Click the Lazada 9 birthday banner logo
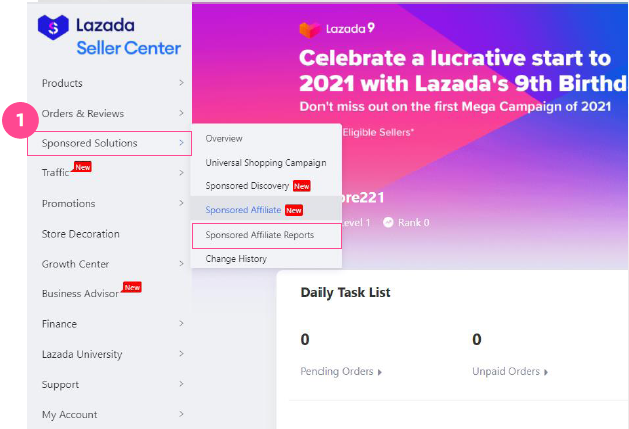 [x=337, y=29]
